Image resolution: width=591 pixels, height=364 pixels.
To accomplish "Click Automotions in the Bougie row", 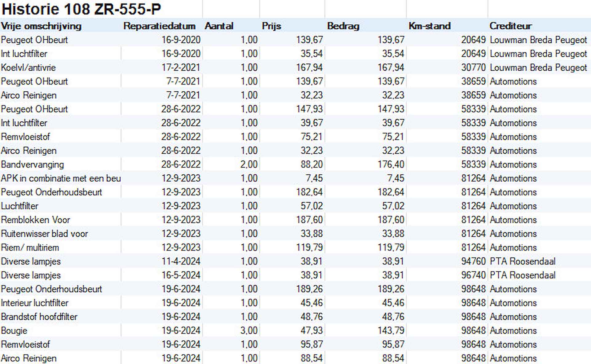I will pyautogui.click(x=513, y=330).
